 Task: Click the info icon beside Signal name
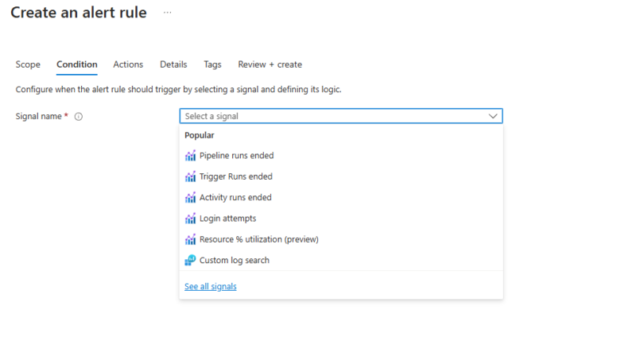coord(79,116)
